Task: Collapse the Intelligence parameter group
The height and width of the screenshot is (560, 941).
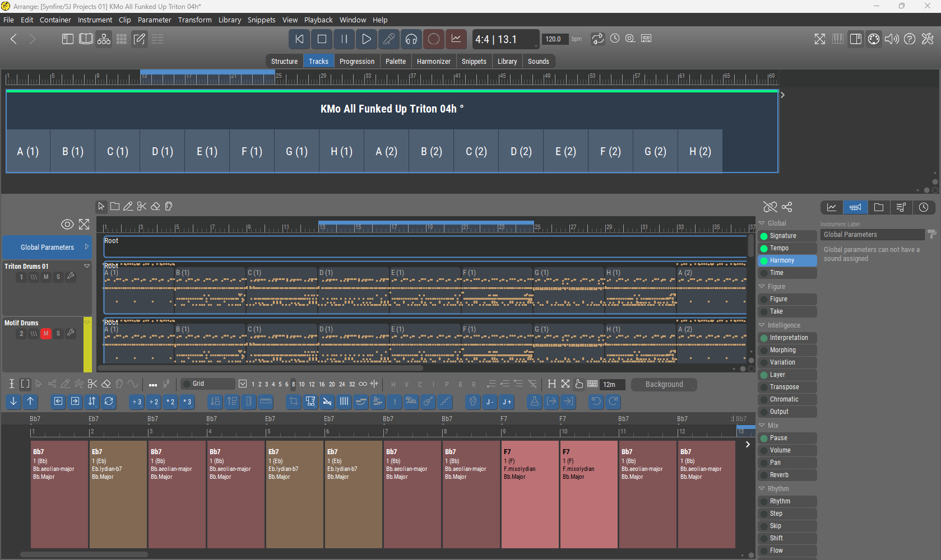Action: click(x=762, y=325)
